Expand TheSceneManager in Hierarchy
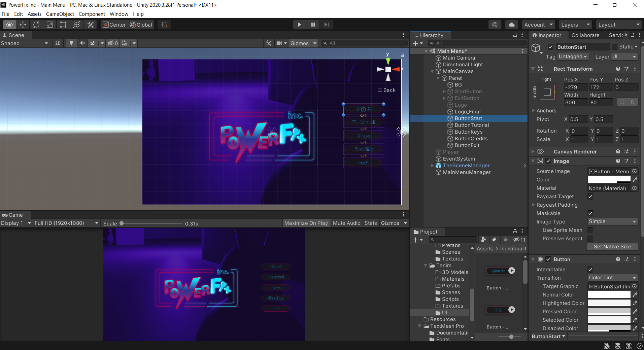Viewport: 644px width, 350px height. pyautogui.click(x=433, y=165)
